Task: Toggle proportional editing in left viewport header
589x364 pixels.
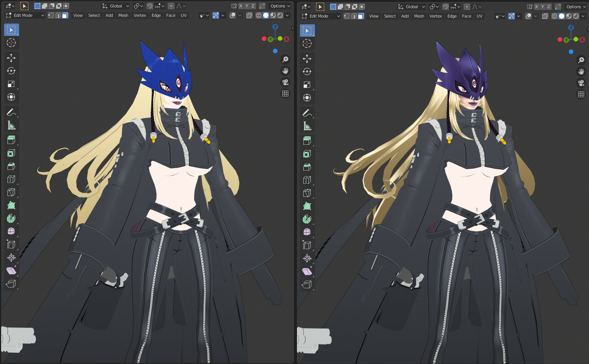Action: pos(171,6)
